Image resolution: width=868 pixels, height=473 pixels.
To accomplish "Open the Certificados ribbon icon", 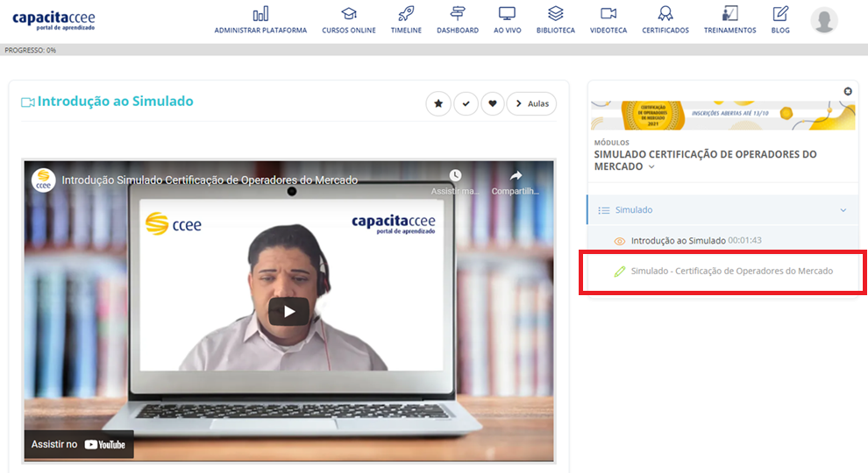I will (x=665, y=13).
